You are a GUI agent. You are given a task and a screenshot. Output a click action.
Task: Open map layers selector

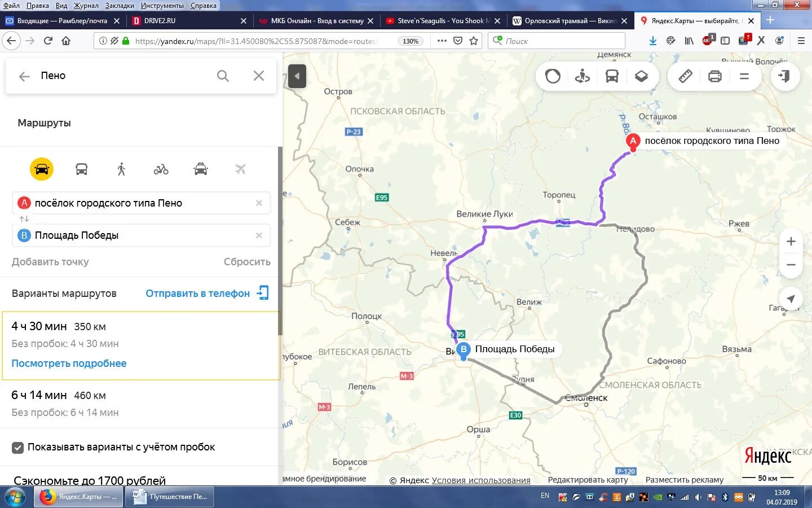[641, 76]
